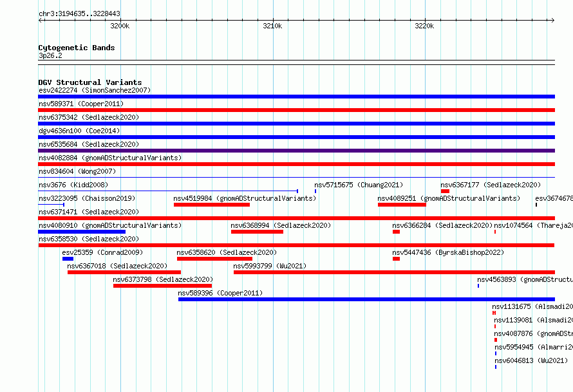
Task: Click the nsv4563893 variant label
Action: 525,279
